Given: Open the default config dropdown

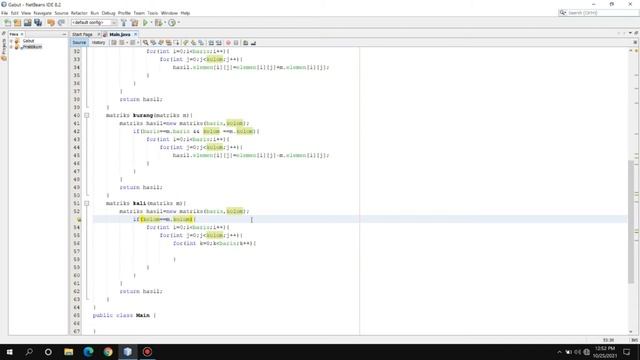Looking at the screenshot, I should tap(94, 22).
